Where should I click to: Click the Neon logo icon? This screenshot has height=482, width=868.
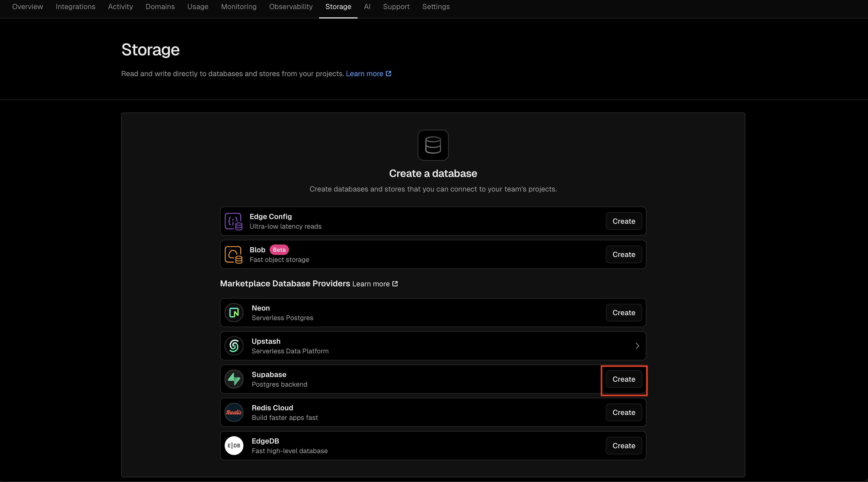234,313
